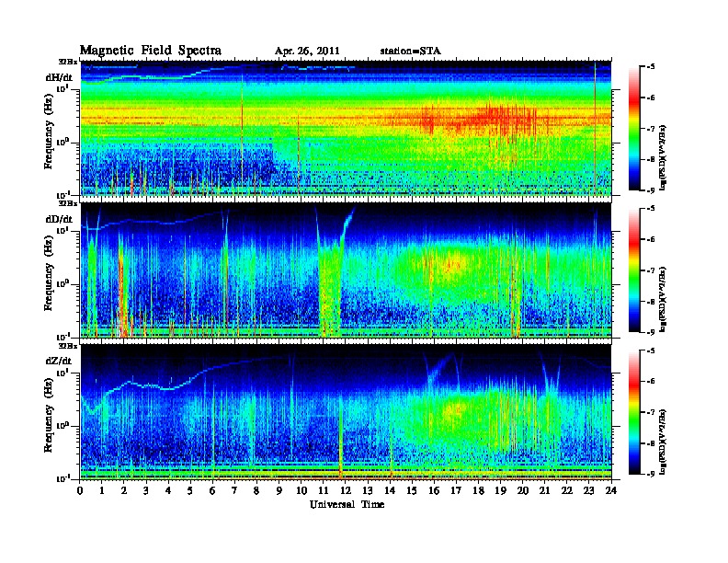Click hour 3 tick label on time axis

[147, 490]
